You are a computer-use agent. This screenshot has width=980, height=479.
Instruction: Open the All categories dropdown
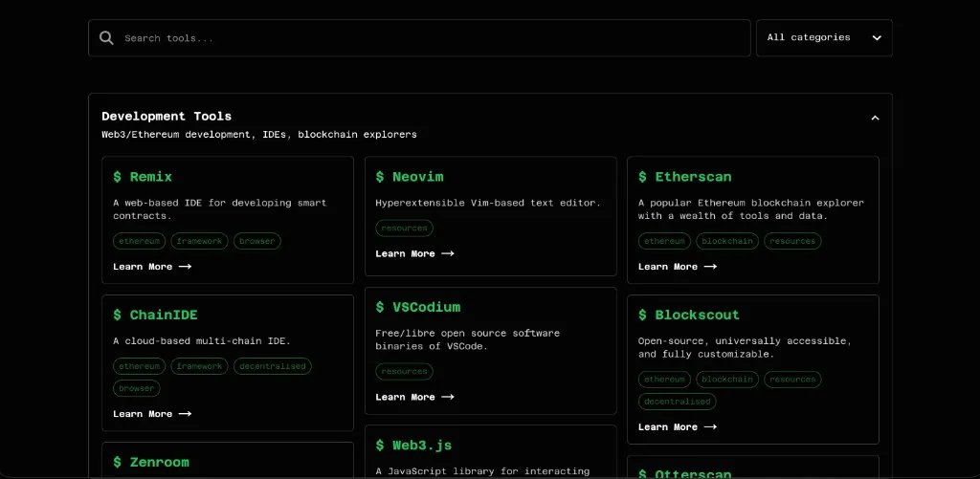point(823,38)
